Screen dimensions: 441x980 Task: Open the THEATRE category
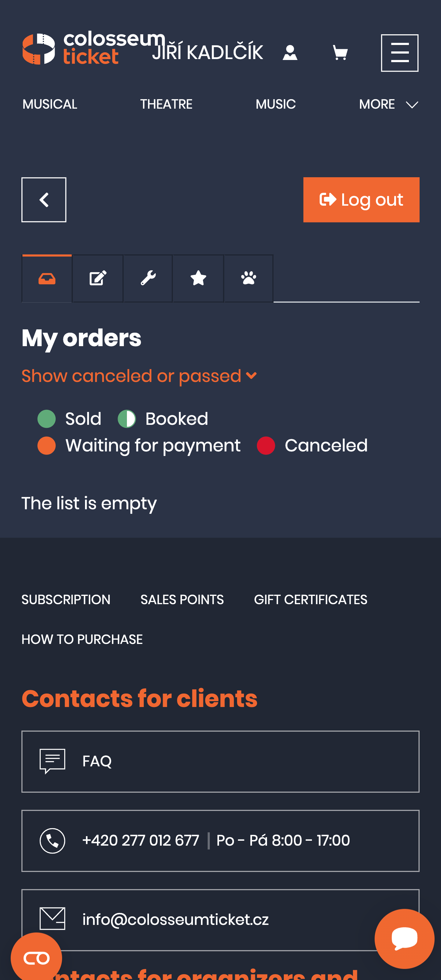coord(166,103)
